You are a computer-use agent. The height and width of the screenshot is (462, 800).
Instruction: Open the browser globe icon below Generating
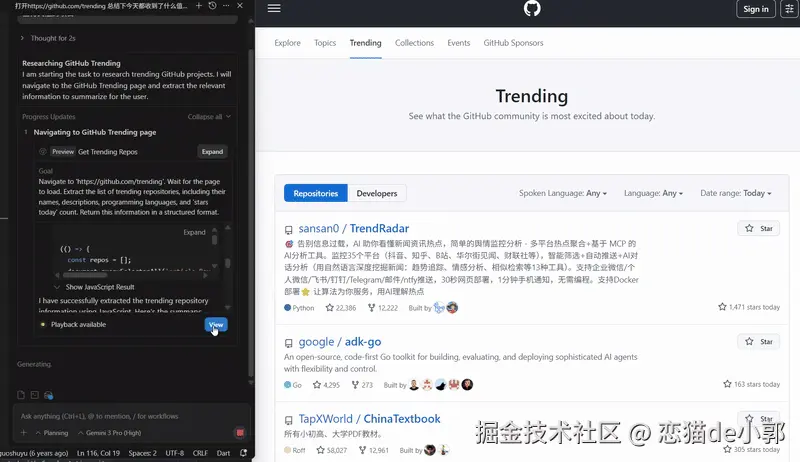click(x=48, y=395)
